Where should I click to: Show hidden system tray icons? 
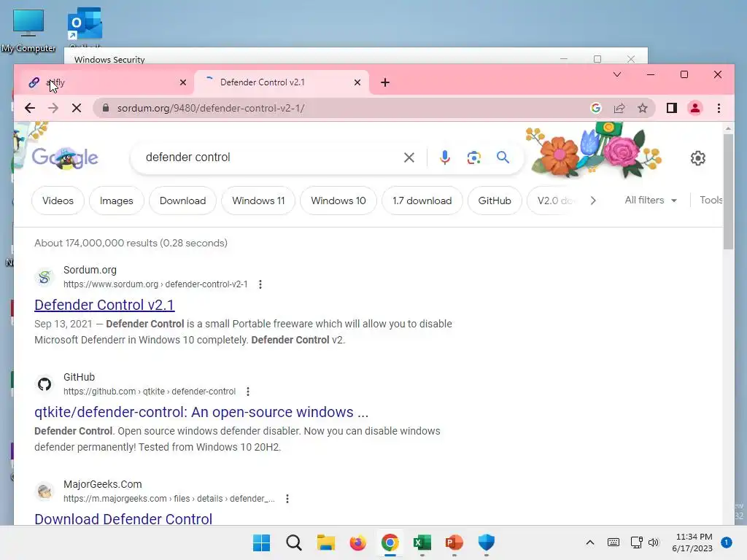pos(589,542)
